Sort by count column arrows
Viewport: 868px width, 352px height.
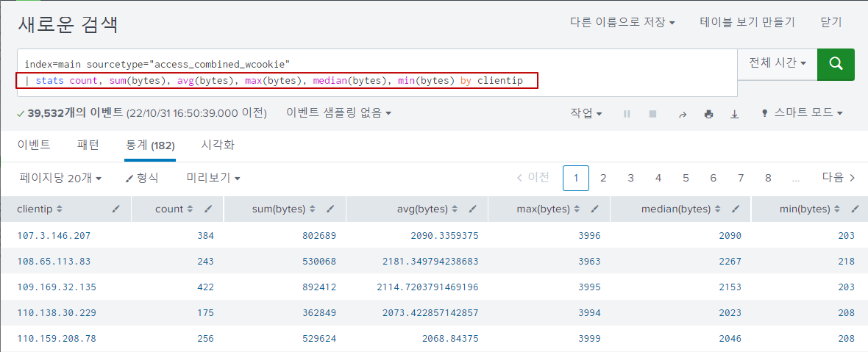click(x=190, y=209)
